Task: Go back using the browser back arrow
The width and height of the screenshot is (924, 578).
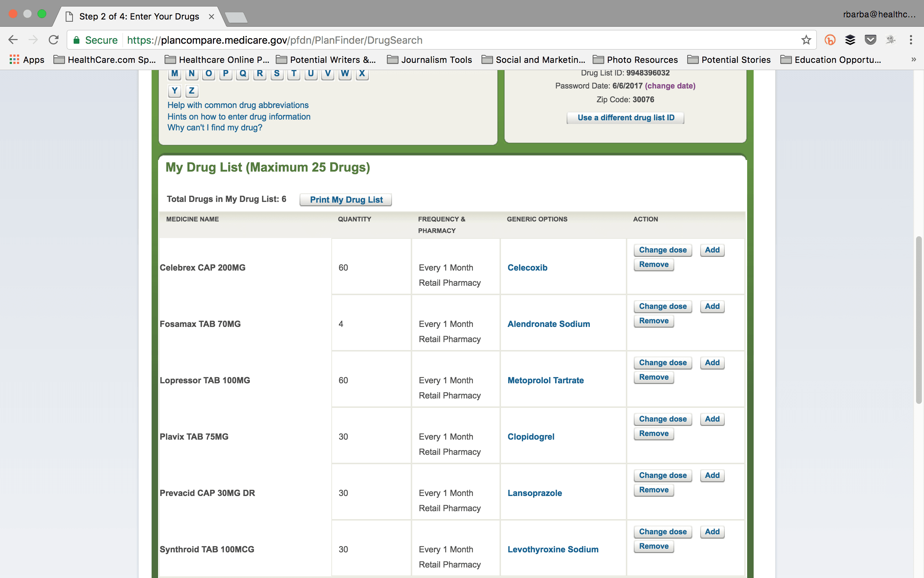Action: pos(13,40)
